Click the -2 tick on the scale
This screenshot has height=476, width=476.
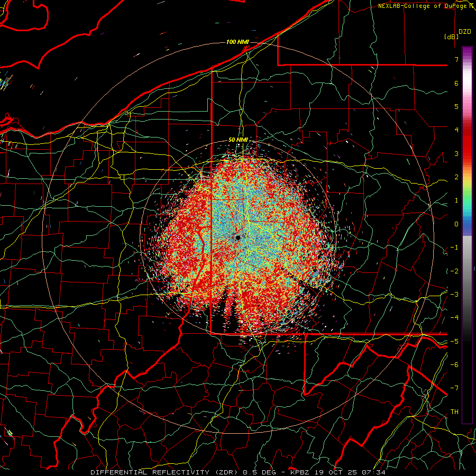pyautogui.click(x=454, y=271)
